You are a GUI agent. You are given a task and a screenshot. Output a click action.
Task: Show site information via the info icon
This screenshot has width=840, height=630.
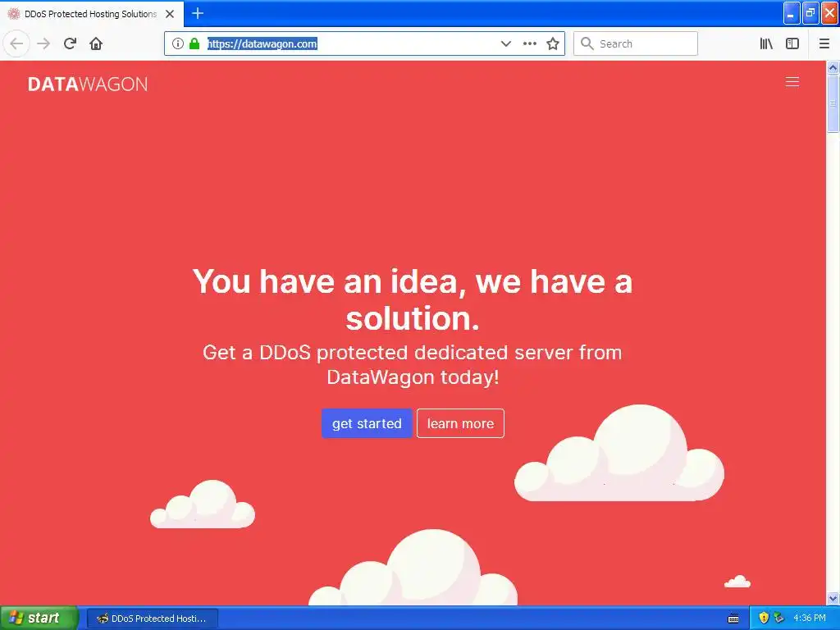click(178, 43)
